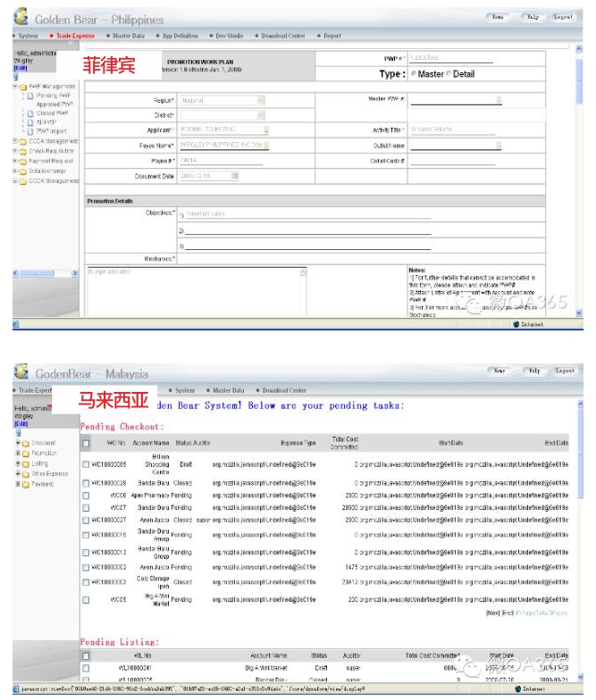Click into the Mechanics text area
This screenshot has height=700, width=596.
click(x=197, y=292)
